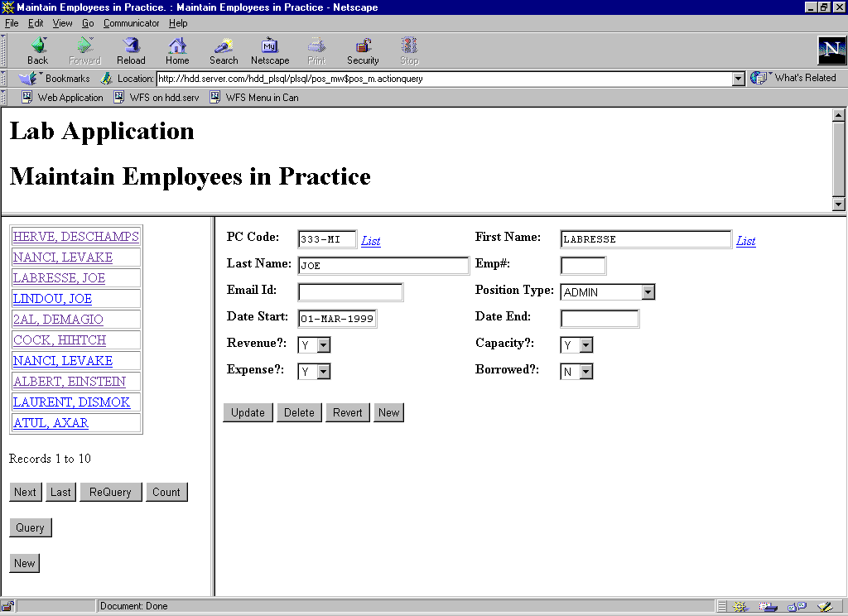Screen dimensions: 848x616
Task: Select the LINDOU, JOE employee link
Action: pos(52,299)
